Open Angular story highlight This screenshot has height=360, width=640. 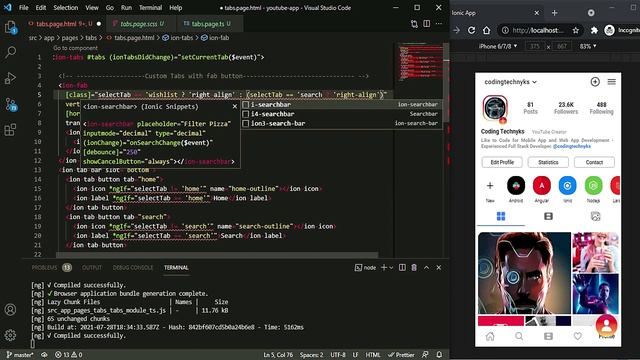tap(542, 185)
